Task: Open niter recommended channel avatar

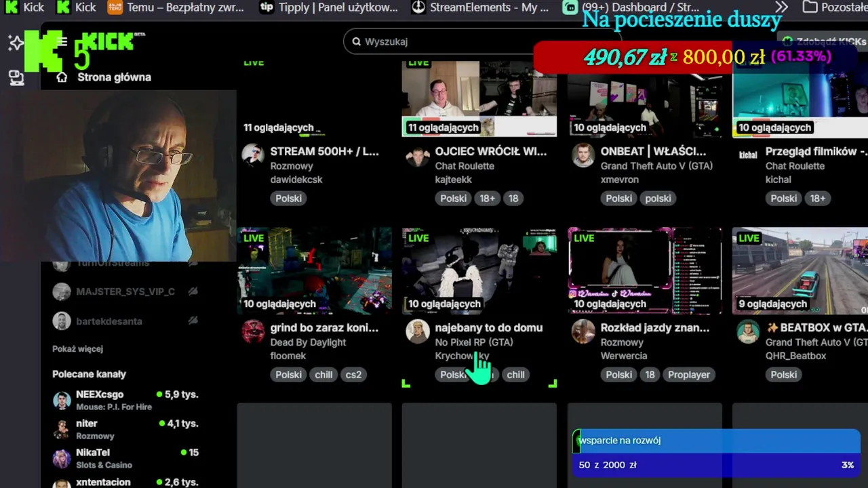Action: pos(62,429)
